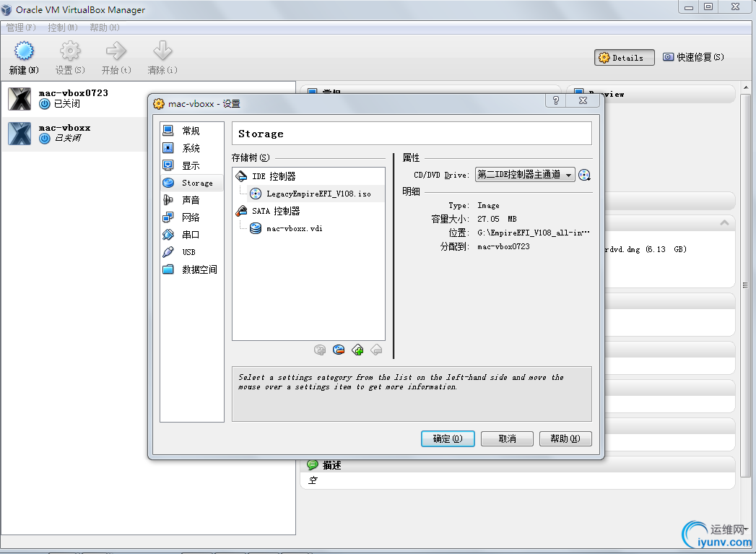Click the 快速修复 (Snapshots) button
The image size is (756, 554).
point(694,57)
